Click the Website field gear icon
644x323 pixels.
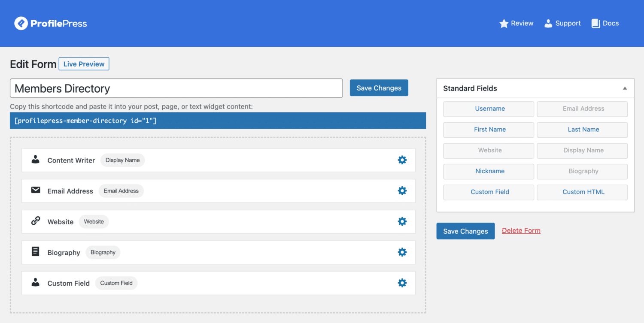coord(402,222)
